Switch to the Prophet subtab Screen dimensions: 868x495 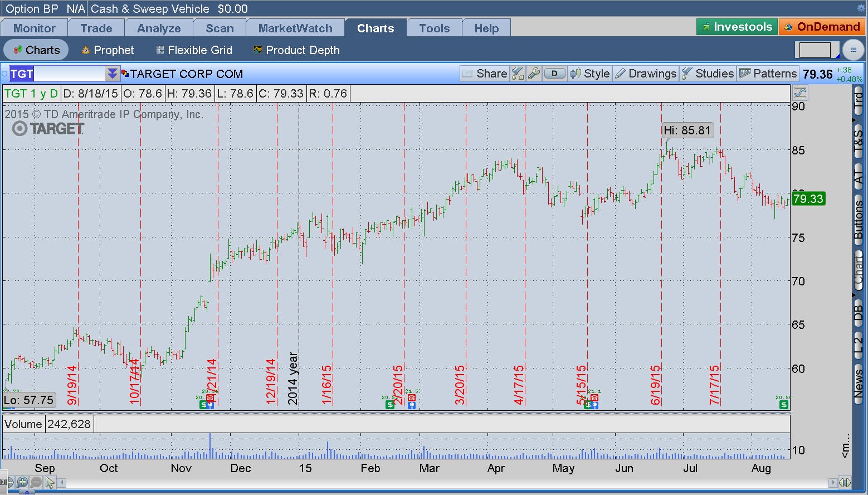pyautogui.click(x=108, y=50)
